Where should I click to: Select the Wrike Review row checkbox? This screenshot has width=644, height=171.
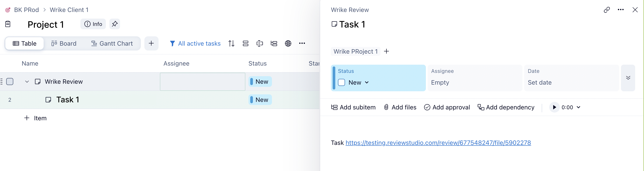pos(10,82)
